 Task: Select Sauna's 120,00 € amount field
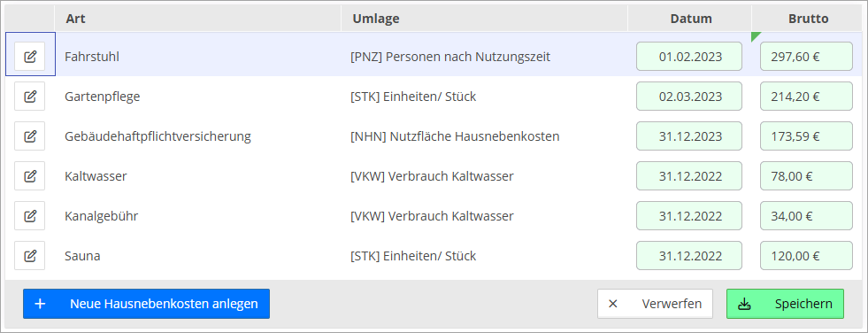pyautogui.click(x=806, y=256)
